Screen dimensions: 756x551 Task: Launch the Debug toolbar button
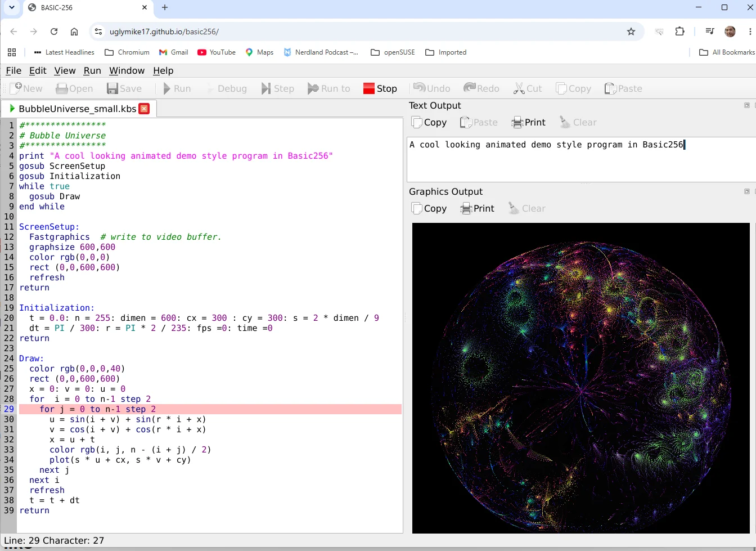tap(226, 88)
